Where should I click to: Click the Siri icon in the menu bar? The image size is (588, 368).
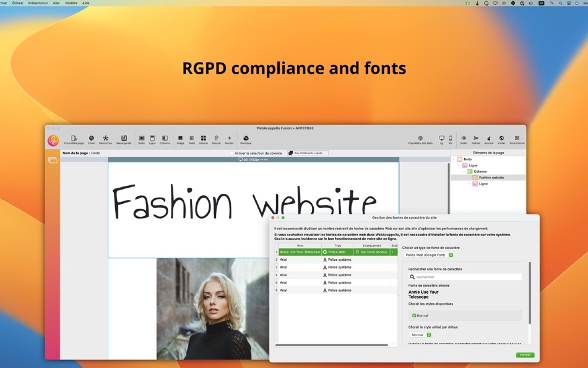[577, 3]
